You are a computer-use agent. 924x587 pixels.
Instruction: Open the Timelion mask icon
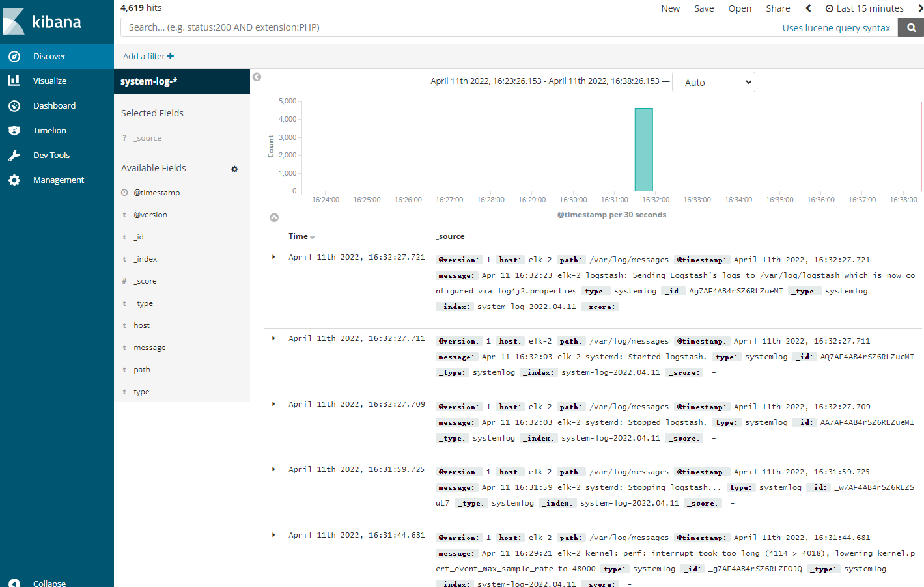pyautogui.click(x=14, y=130)
